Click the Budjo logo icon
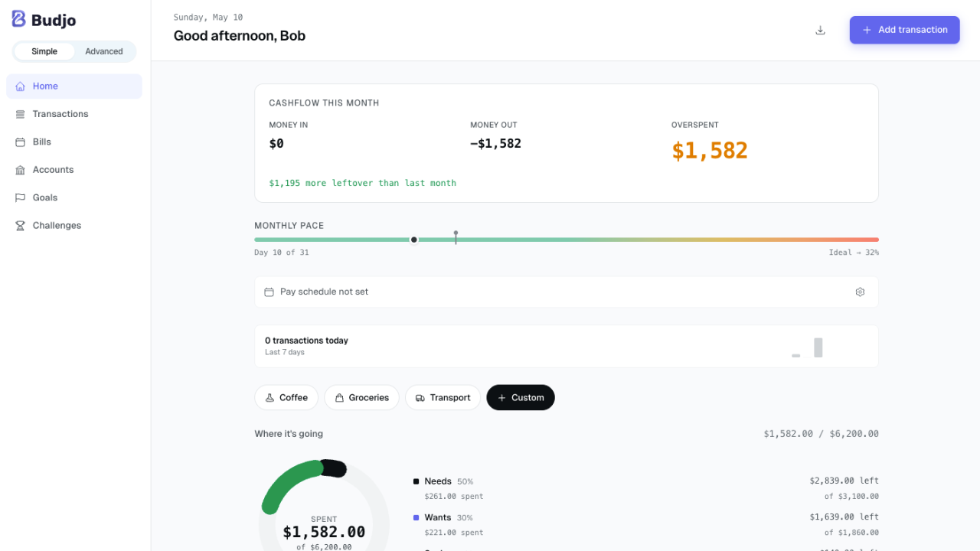 click(19, 20)
